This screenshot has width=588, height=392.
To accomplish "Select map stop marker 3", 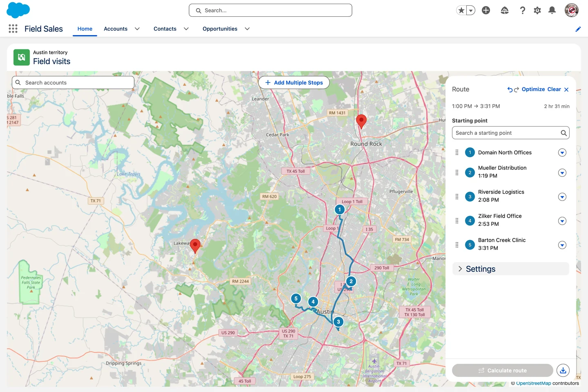I will click(339, 322).
